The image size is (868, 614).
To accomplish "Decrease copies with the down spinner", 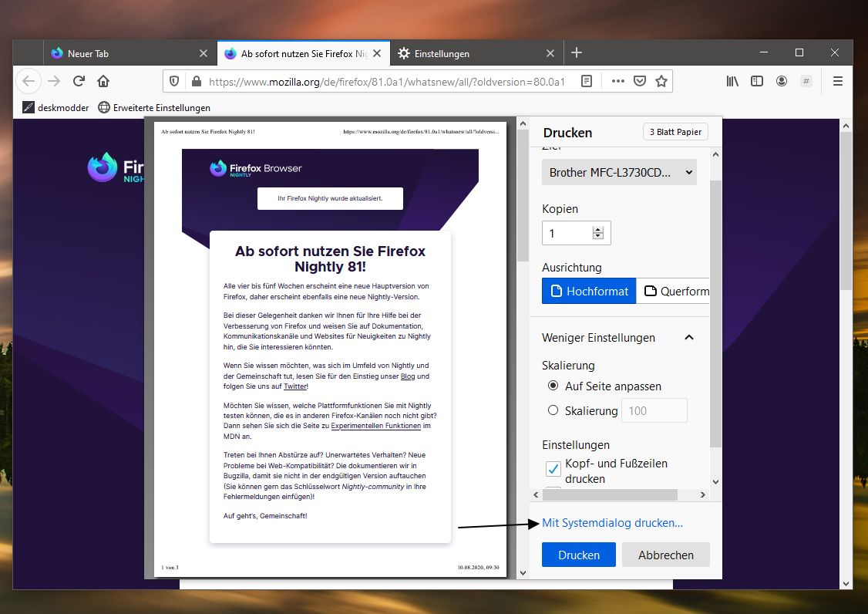I will (598, 236).
